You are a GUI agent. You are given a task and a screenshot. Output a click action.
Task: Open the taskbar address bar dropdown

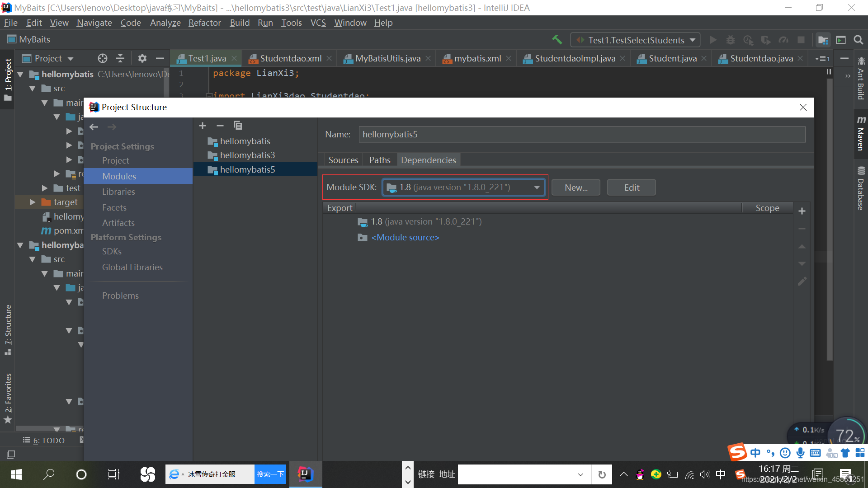(580, 474)
